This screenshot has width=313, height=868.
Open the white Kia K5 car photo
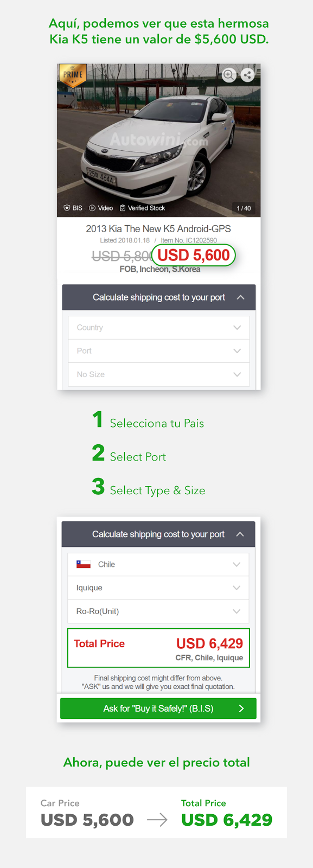pyautogui.click(x=159, y=141)
